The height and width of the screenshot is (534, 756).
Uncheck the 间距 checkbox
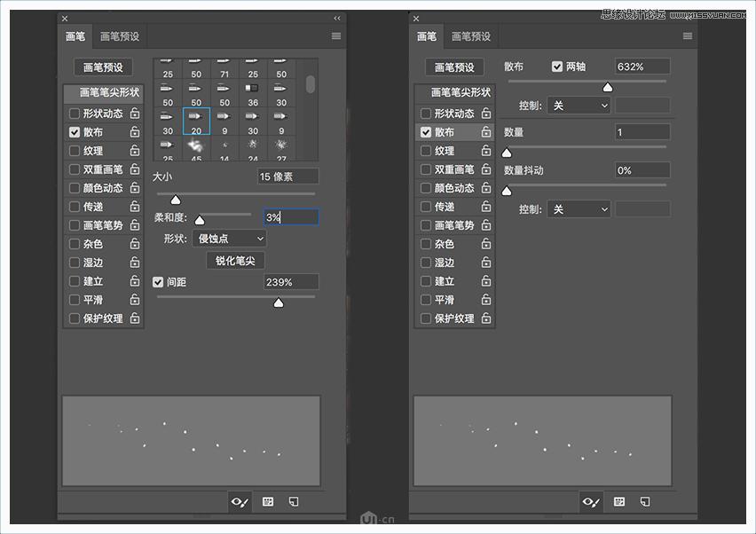click(x=160, y=281)
